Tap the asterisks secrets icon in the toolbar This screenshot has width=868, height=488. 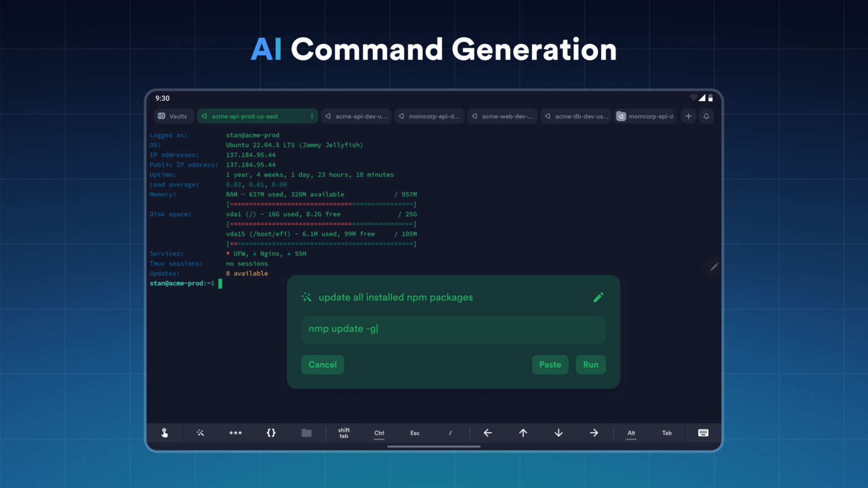(x=236, y=433)
